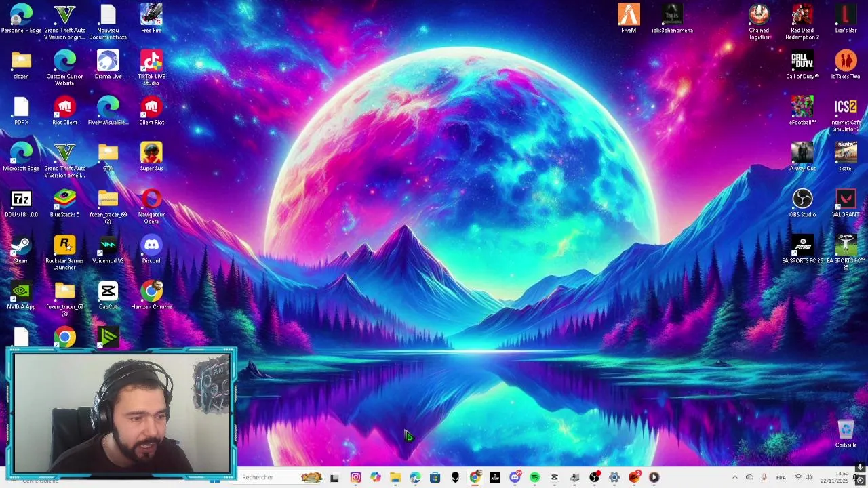The width and height of the screenshot is (868, 488).
Task: Open the NVIDIA App
Action: point(21,295)
